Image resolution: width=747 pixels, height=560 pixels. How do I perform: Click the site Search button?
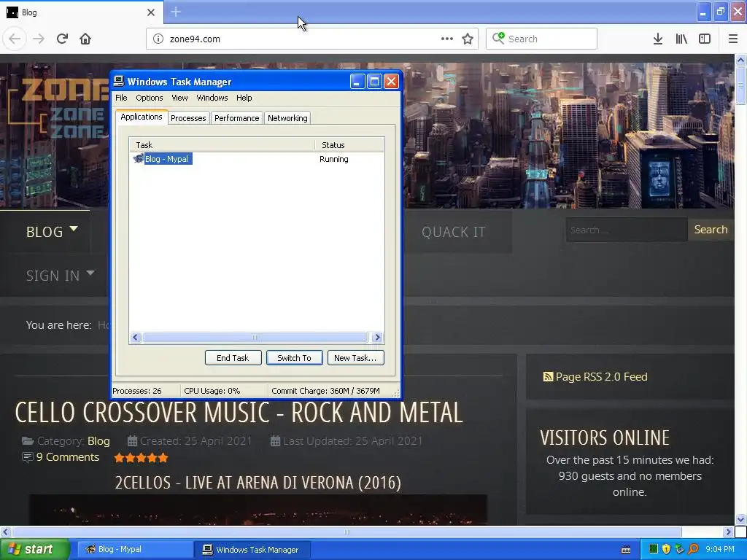pos(711,230)
